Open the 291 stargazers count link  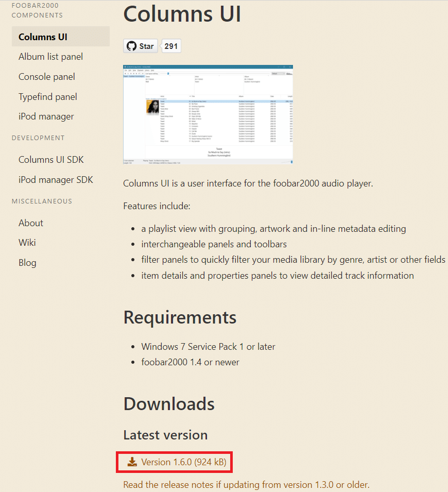pos(171,46)
